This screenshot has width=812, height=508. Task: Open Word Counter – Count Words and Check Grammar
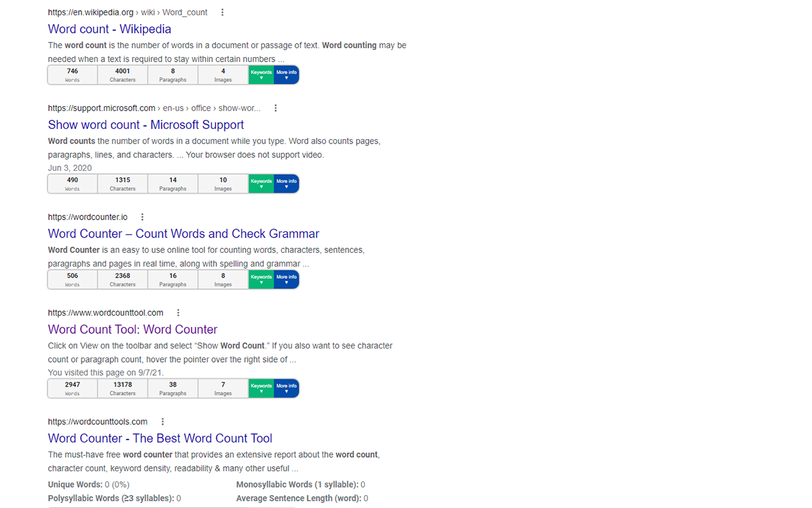[184, 234]
